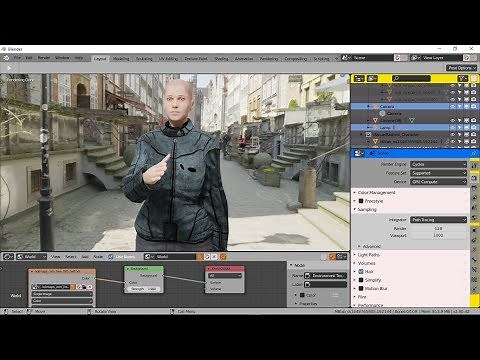
Task: Hide the Camera row with its eye icon
Action: (x=453, y=107)
